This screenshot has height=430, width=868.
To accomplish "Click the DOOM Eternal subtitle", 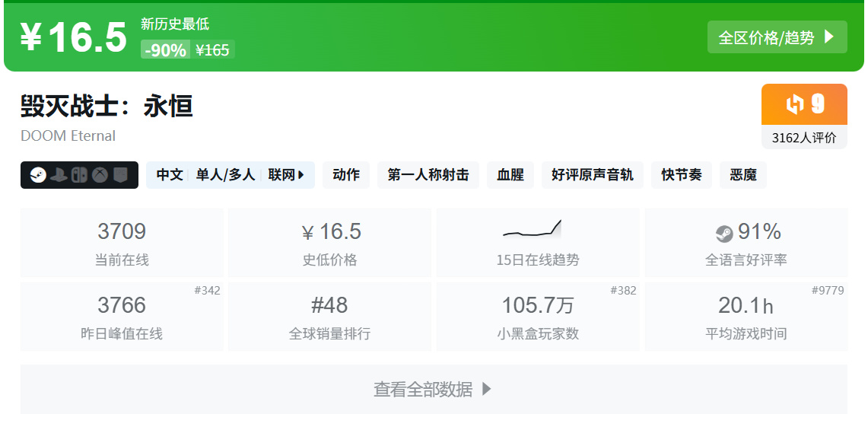I will click(x=68, y=135).
